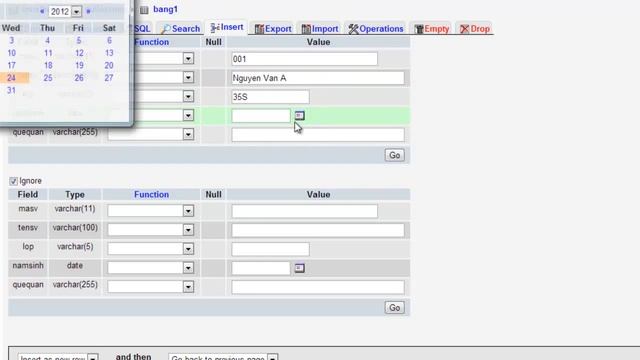Select day 24 in the calendar

(x=11, y=78)
